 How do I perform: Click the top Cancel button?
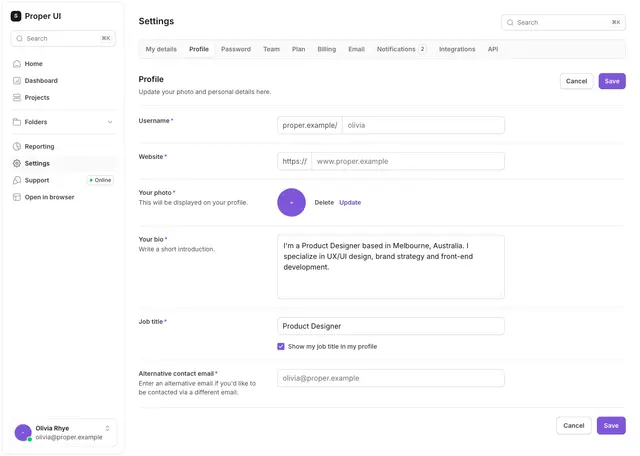576,81
